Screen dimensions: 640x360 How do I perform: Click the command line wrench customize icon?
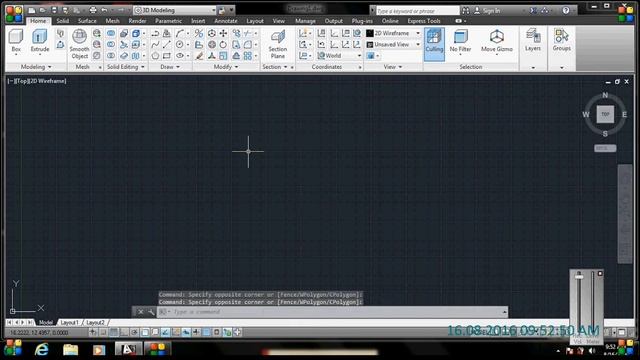151,312
